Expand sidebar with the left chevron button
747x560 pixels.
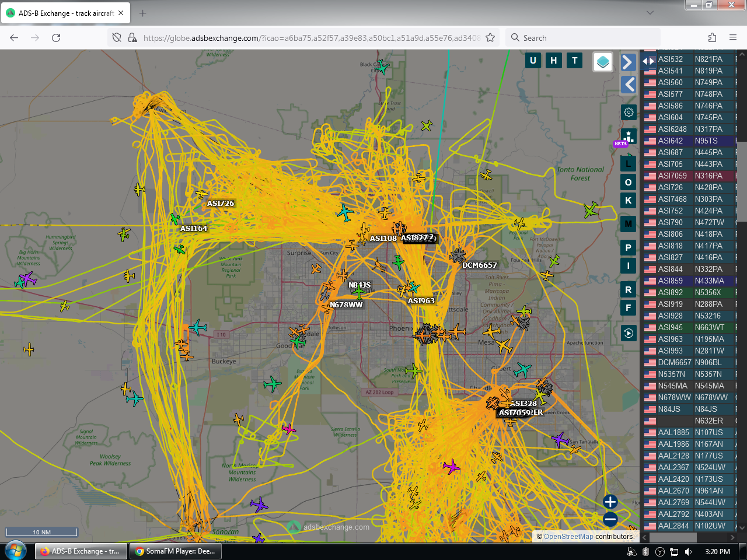pos(628,85)
